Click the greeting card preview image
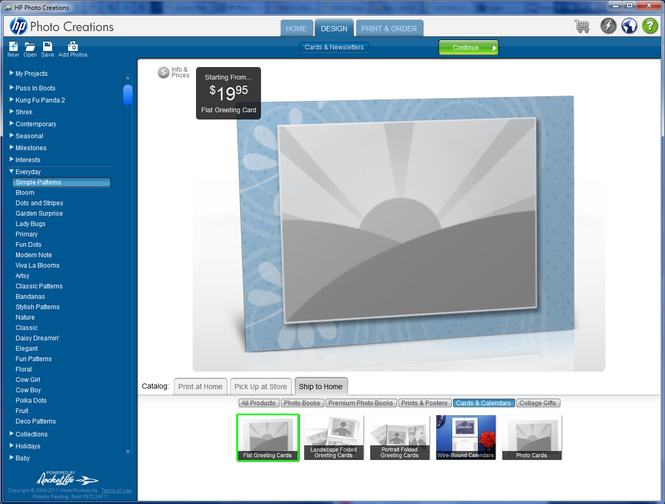Image resolution: width=665 pixels, height=504 pixels. point(405,224)
